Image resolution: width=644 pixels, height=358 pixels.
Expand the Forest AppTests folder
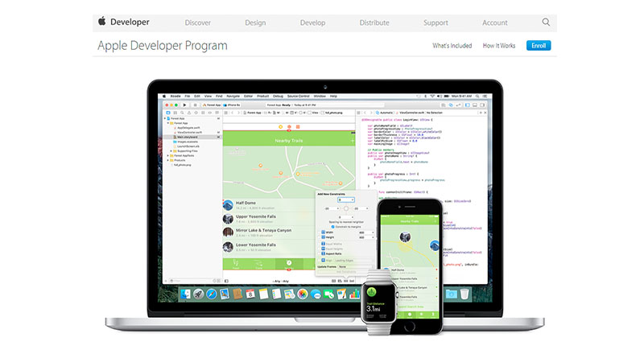(167, 155)
